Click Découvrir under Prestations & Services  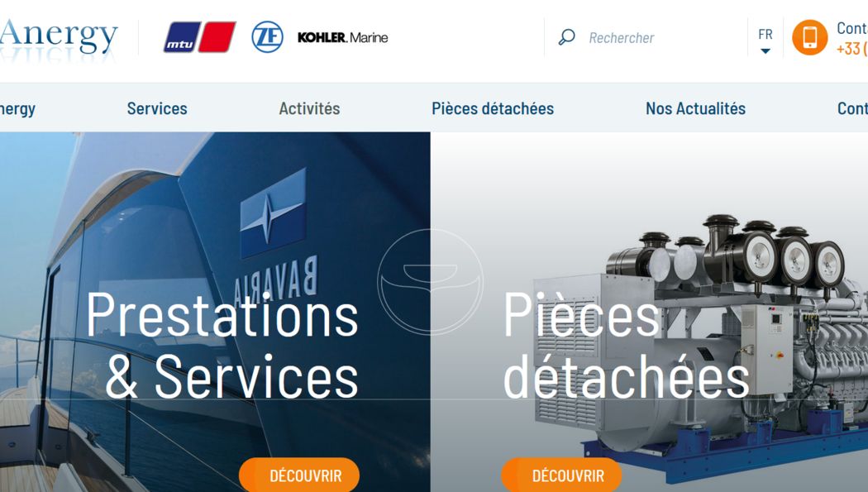(x=299, y=475)
